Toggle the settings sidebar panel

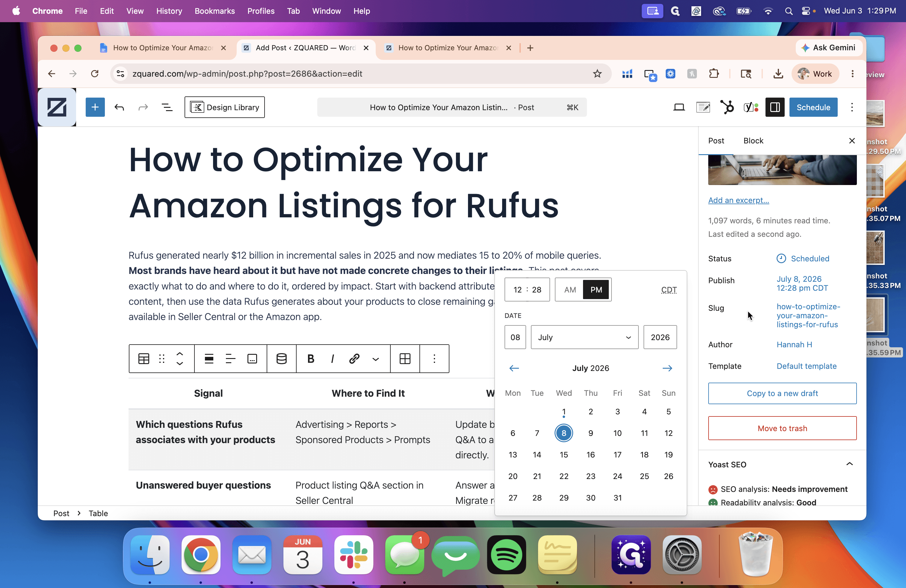tap(775, 107)
